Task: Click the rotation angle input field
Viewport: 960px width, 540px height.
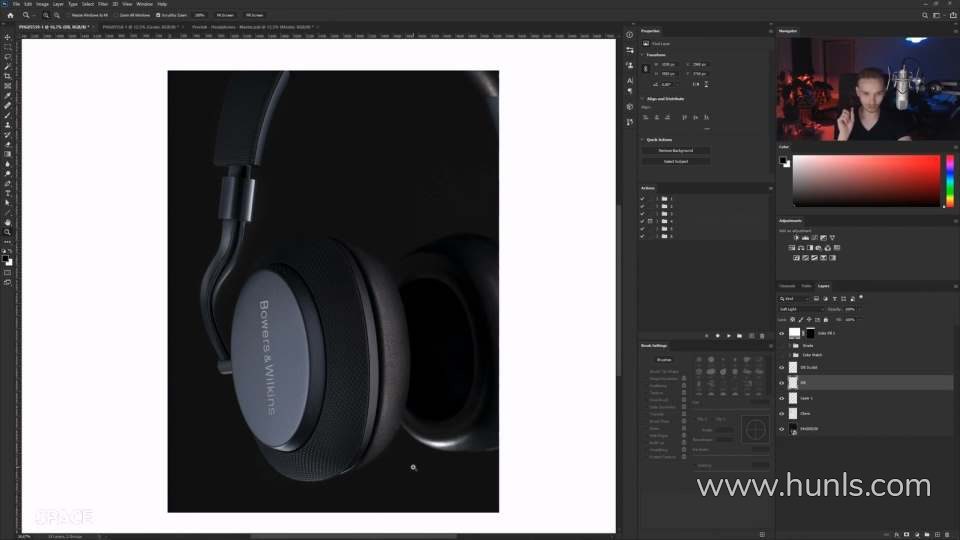Action: (x=669, y=84)
